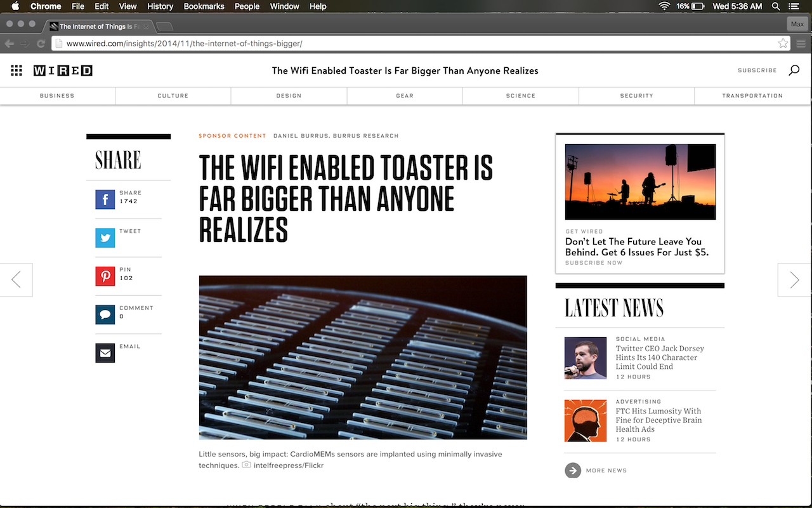Click the CardioMEMs sensors article photo
The width and height of the screenshot is (812, 508).
[x=363, y=358]
